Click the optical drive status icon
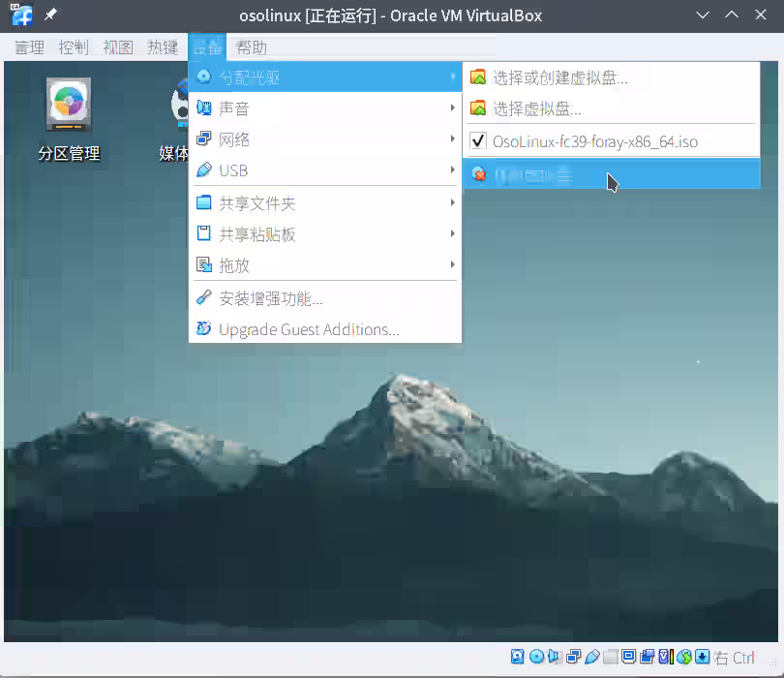Screen dimensions: 784x678 [x=536, y=656]
